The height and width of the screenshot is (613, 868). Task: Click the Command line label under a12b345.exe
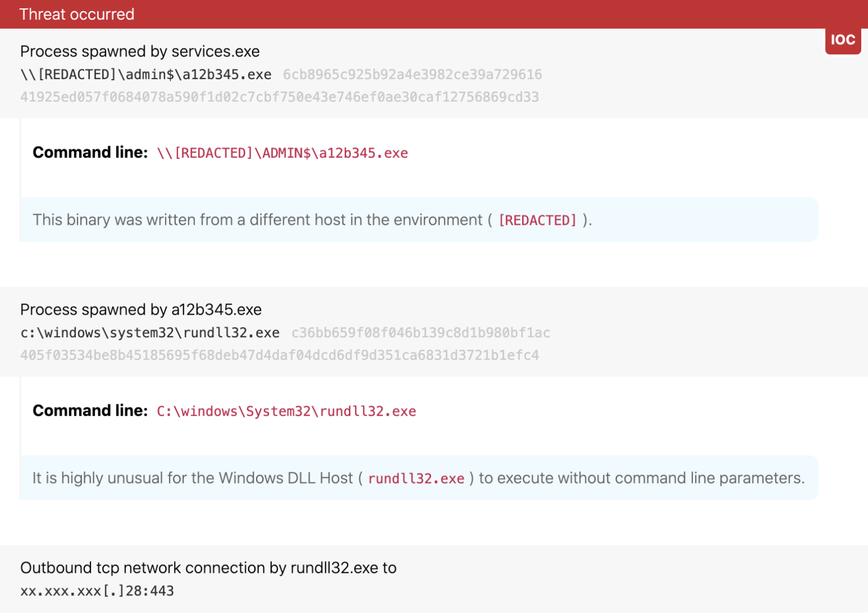tap(89, 410)
